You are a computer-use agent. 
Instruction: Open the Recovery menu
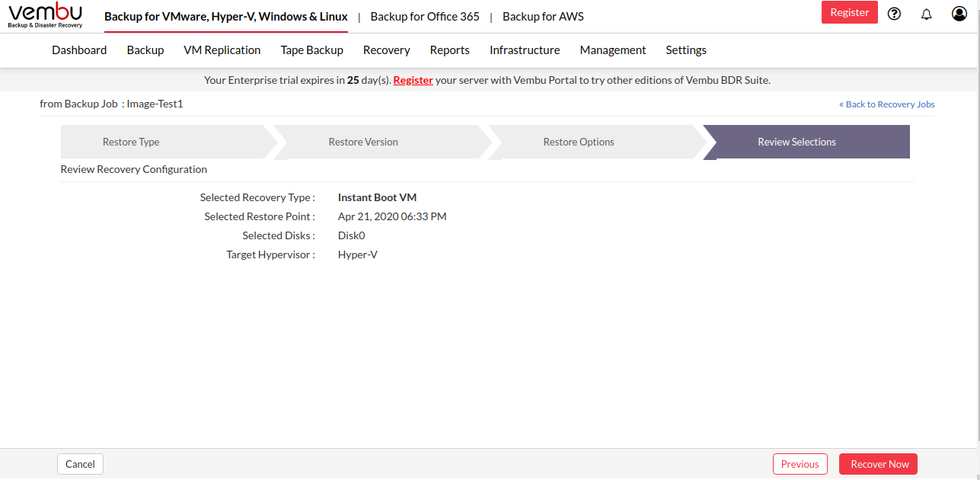pyautogui.click(x=387, y=50)
